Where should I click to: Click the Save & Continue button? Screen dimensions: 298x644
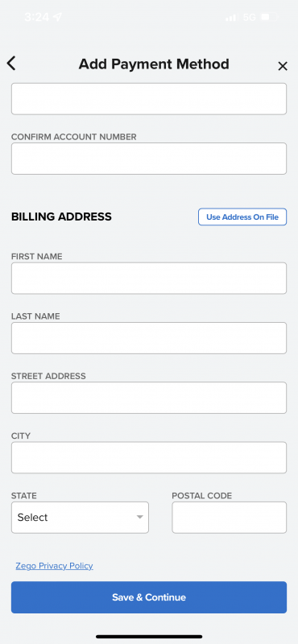click(x=149, y=597)
